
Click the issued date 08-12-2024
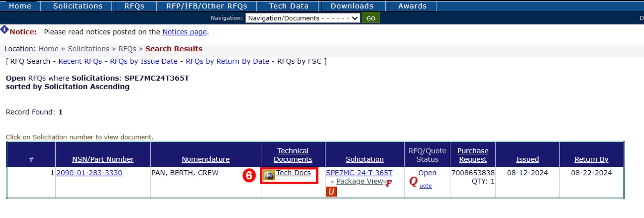point(527,173)
